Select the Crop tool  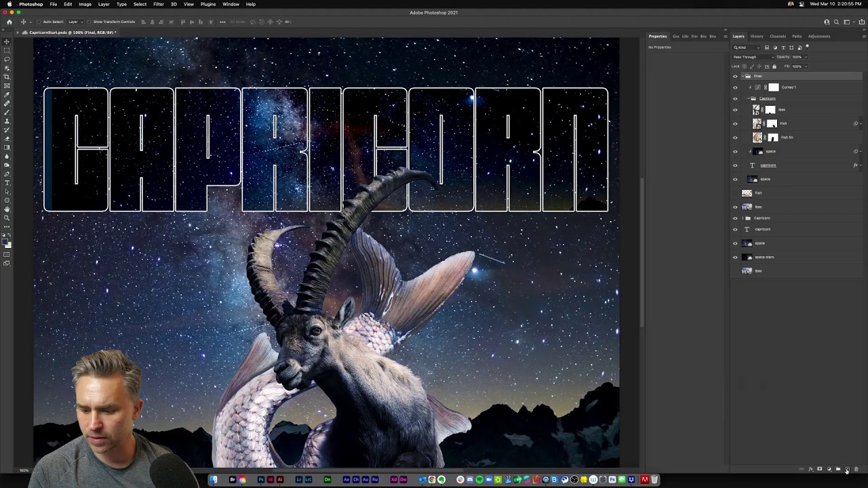[7, 76]
